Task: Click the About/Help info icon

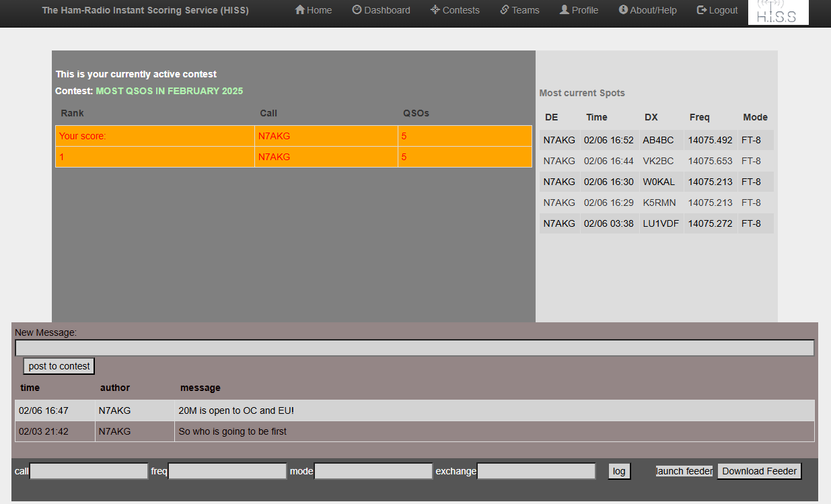Action: coord(623,10)
